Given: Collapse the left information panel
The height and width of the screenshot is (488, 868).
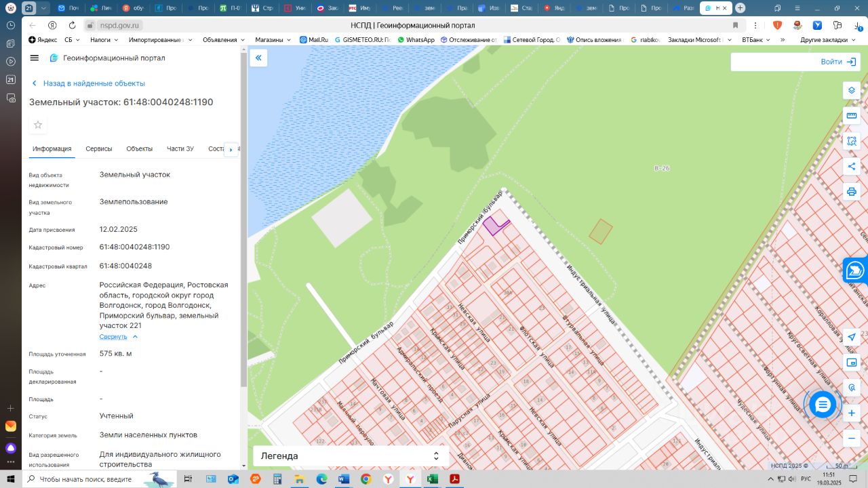Looking at the screenshot, I should click(258, 58).
